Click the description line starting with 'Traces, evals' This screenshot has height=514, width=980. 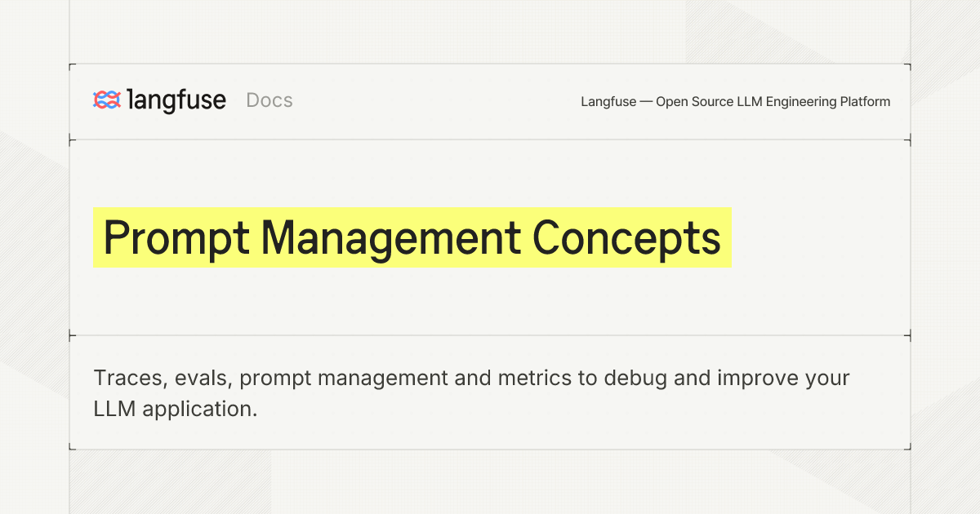(472, 379)
